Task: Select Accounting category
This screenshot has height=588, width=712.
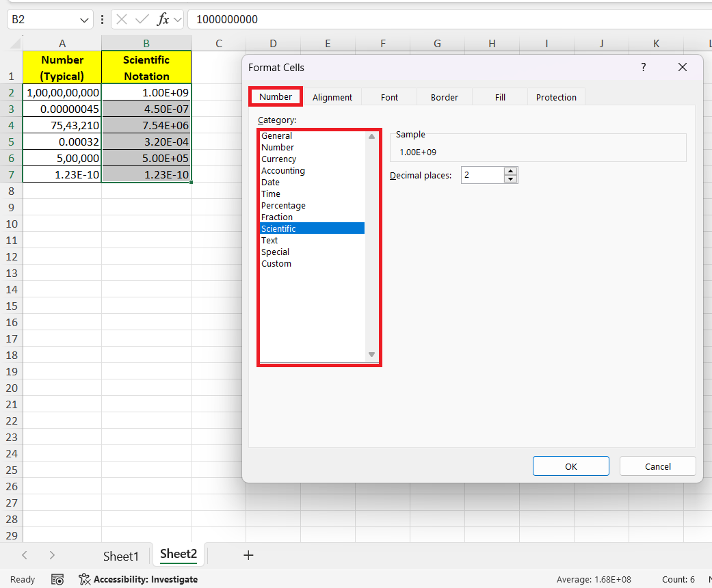Action: click(x=312, y=171)
